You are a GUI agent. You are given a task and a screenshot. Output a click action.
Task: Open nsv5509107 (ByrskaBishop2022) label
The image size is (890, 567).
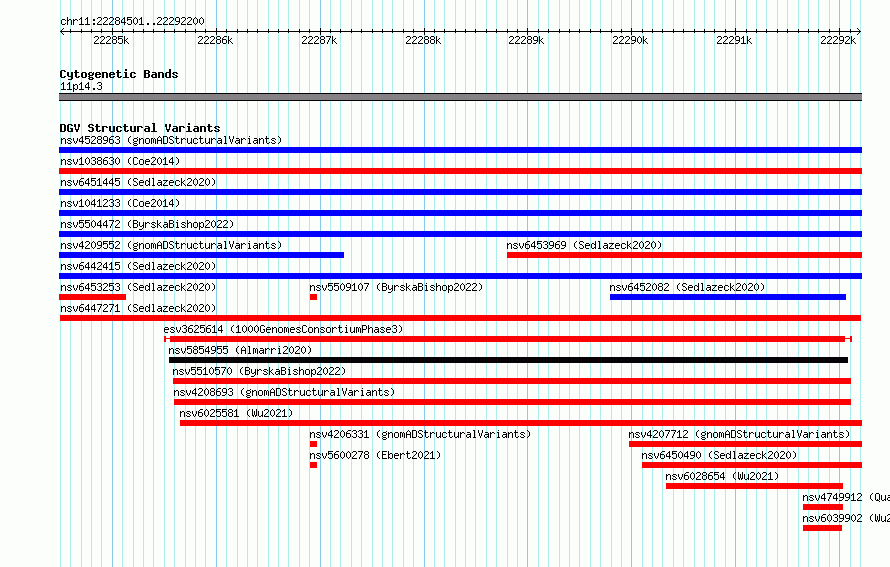[x=396, y=287]
